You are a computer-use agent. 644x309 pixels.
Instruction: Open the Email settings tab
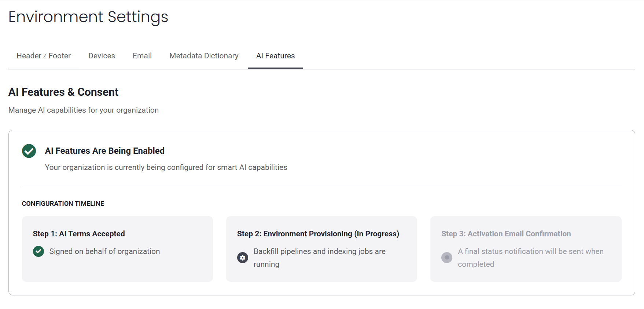(x=142, y=56)
